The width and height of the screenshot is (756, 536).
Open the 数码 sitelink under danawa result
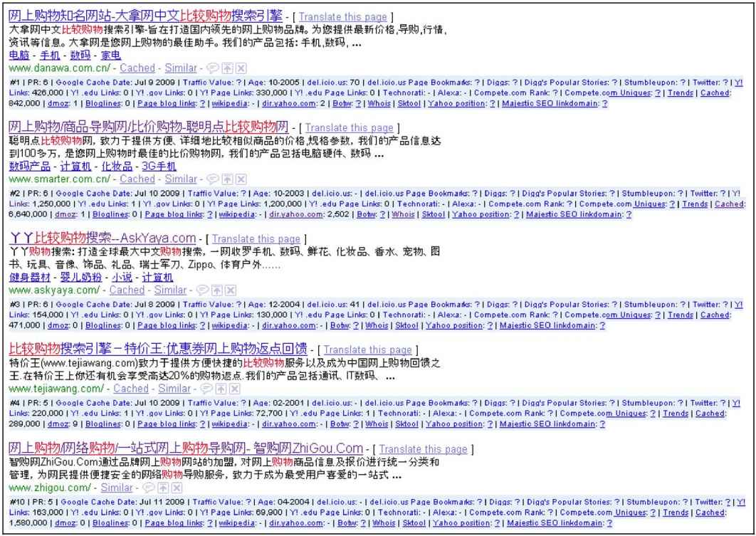coord(80,56)
